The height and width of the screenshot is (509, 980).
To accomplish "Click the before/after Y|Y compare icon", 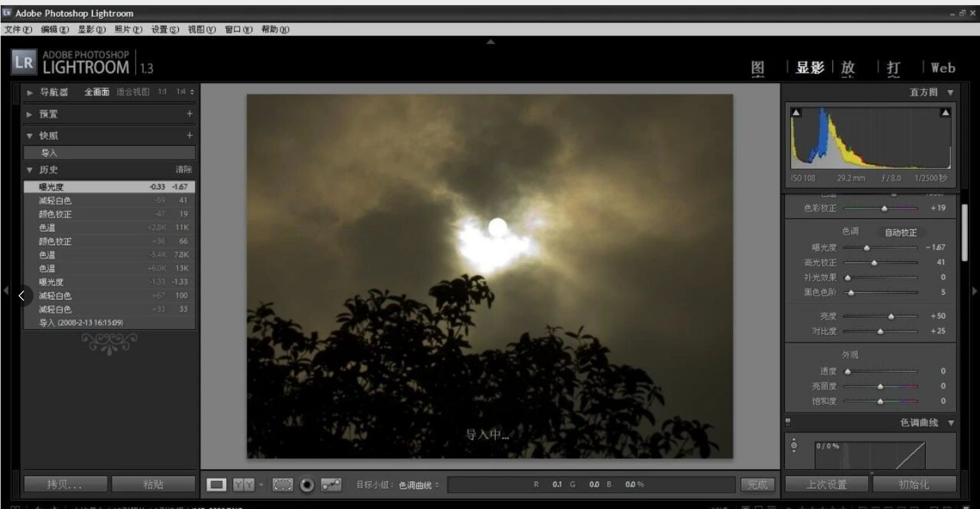I will [243, 485].
